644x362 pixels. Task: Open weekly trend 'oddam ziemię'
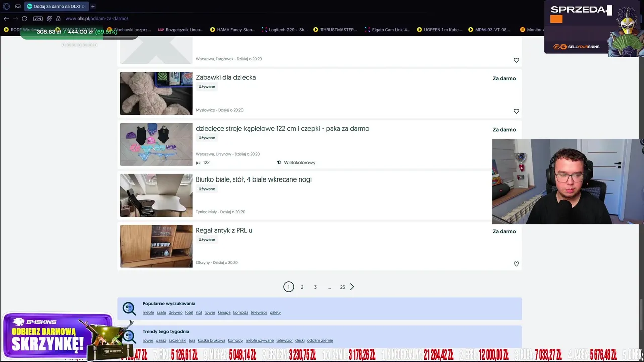tap(320, 340)
